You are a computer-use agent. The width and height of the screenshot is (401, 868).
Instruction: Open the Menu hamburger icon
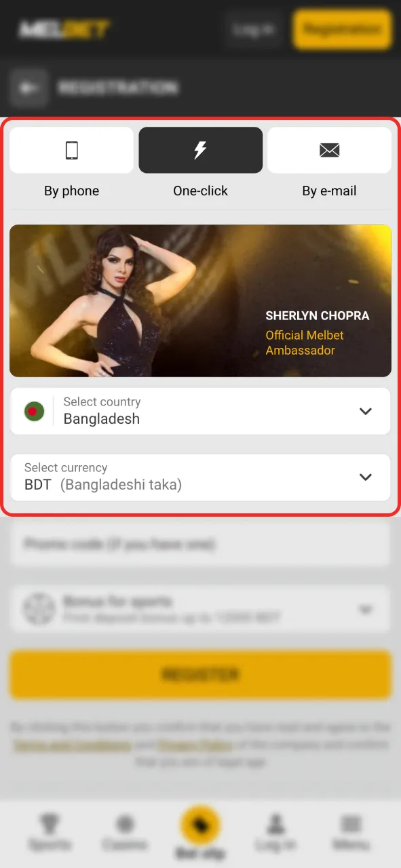click(351, 824)
